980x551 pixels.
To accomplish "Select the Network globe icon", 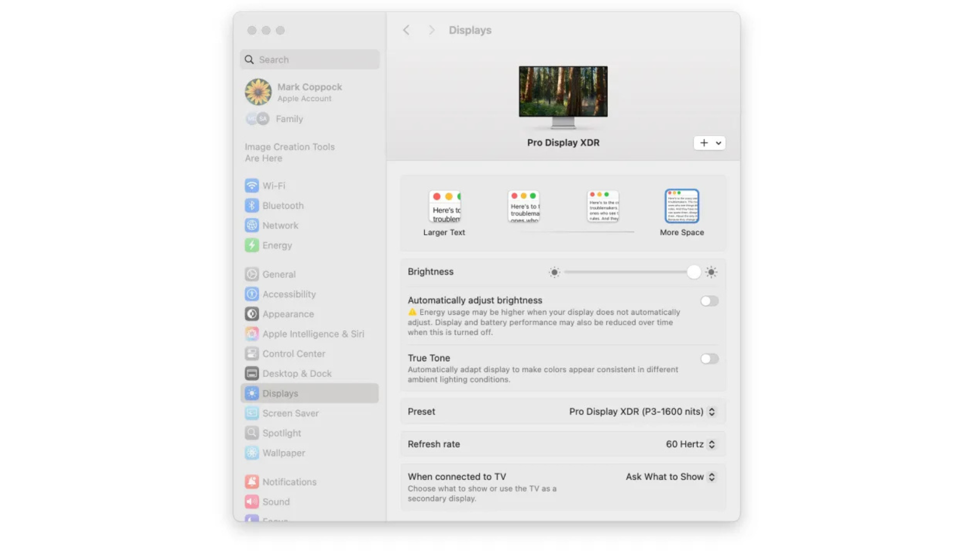I will 252,226.
